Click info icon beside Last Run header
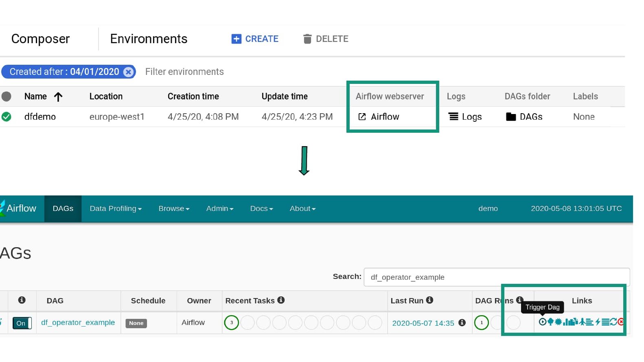The image size is (644, 362). coord(430,300)
